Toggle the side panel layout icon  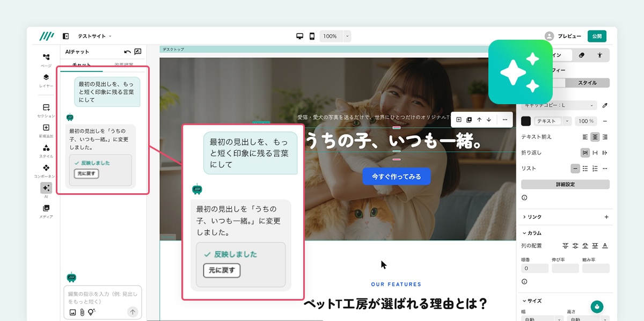pyautogui.click(x=66, y=36)
